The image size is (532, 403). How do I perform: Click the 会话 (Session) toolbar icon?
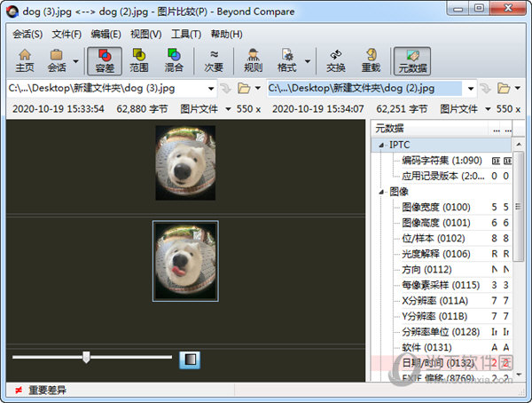point(57,59)
